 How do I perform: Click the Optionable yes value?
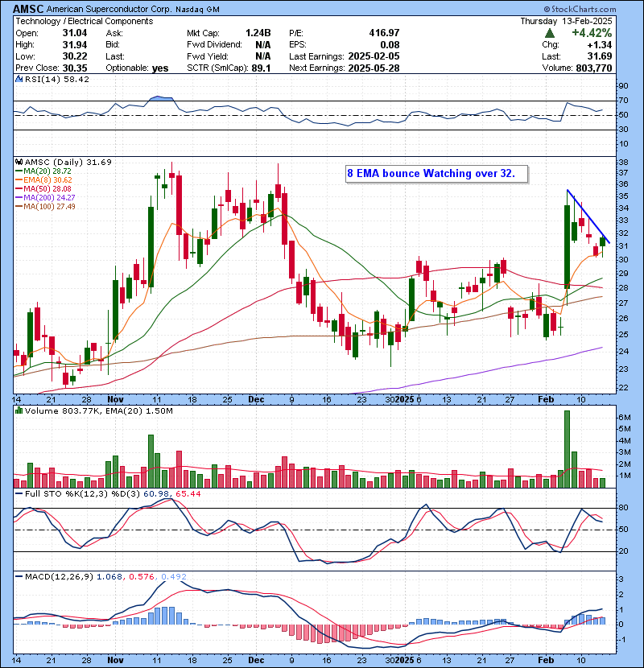[x=160, y=68]
